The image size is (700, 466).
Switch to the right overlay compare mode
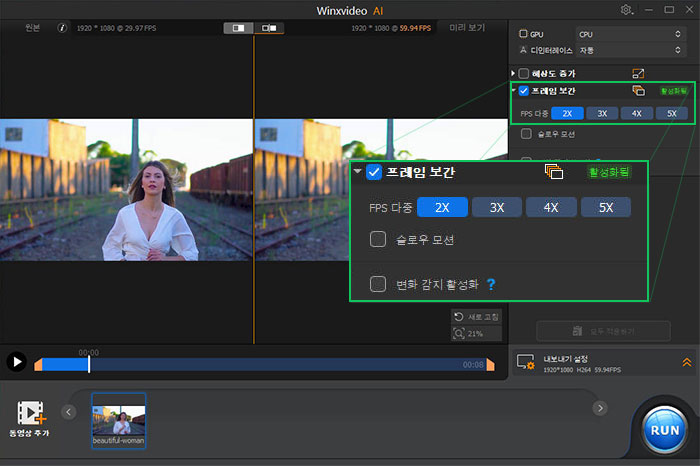(x=268, y=29)
